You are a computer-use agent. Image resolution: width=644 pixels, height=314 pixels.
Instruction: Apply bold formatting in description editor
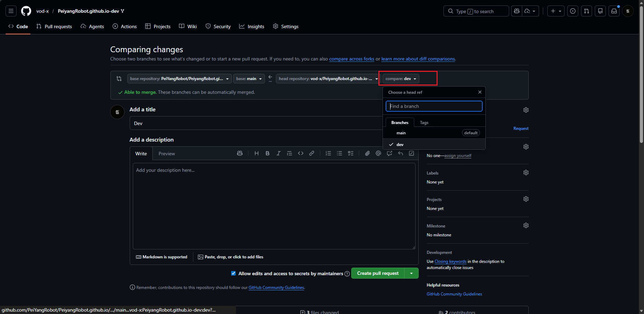point(268,153)
